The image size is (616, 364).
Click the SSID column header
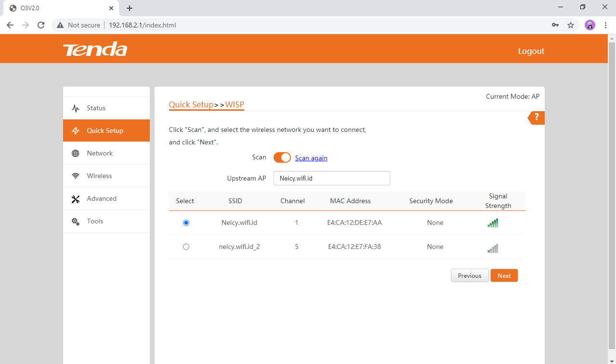point(235,201)
